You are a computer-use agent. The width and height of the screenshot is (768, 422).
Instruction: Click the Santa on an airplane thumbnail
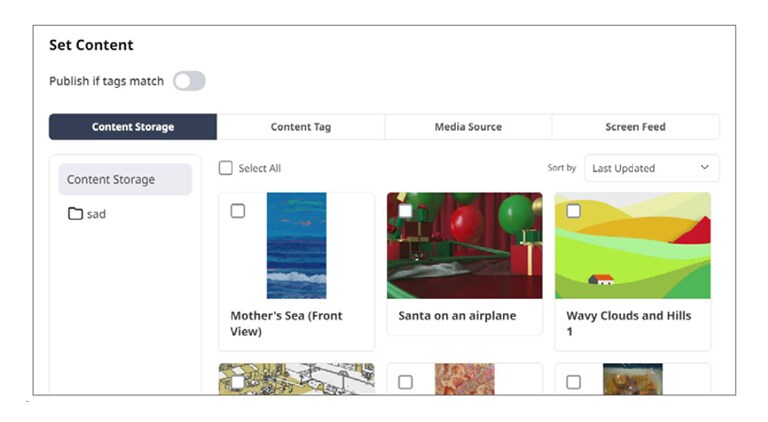pyautogui.click(x=464, y=246)
